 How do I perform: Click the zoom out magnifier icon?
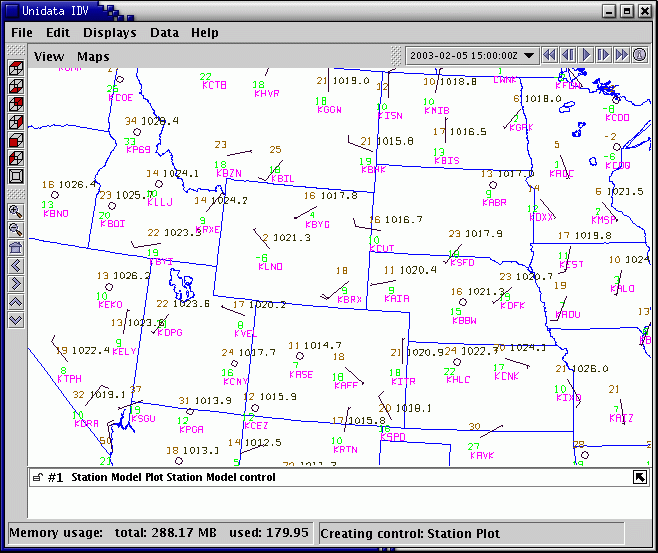(x=16, y=230)
